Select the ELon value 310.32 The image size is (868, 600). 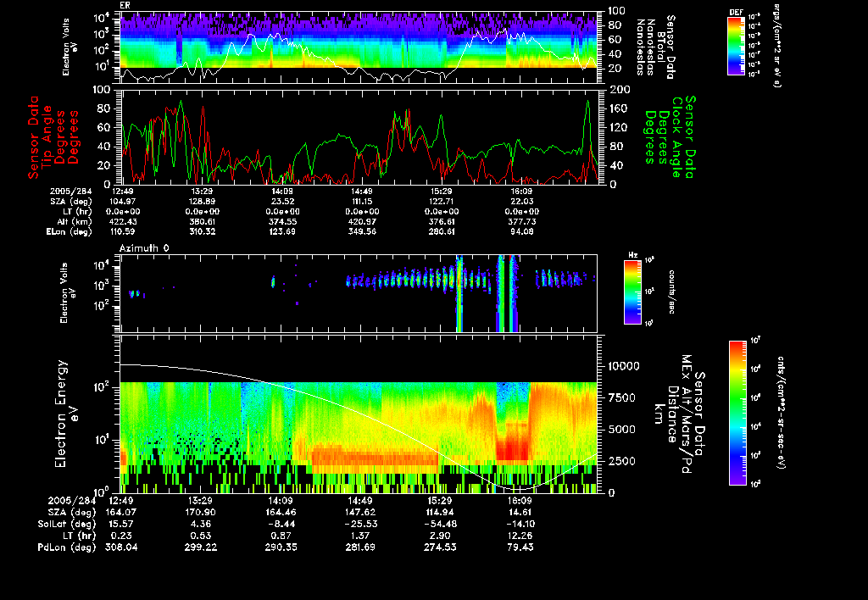point(202,231)
